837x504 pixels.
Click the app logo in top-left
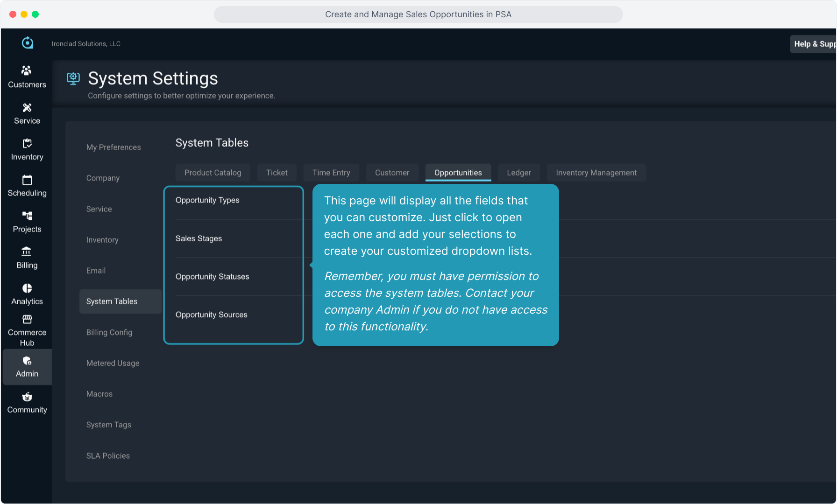click(28, 43)
